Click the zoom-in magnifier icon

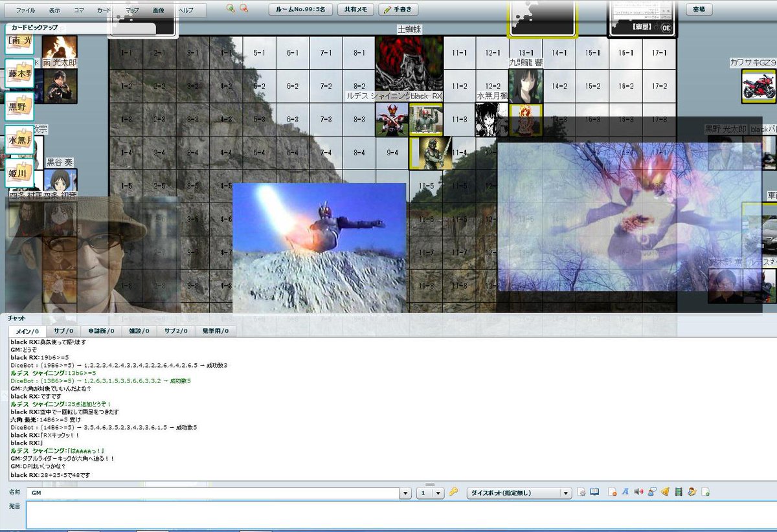(x=231, y=8)
